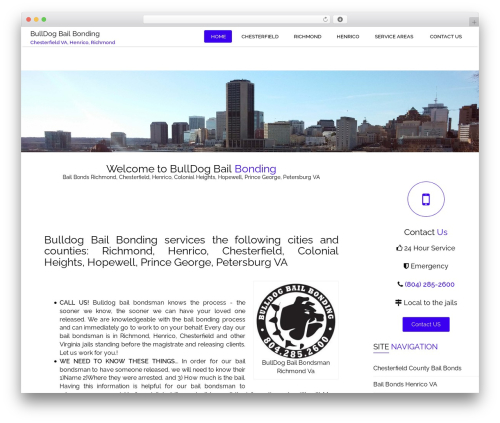500x423 pixels.
Task: Click the SITE NAVIGATION heading
Action: tap(405, 347)
